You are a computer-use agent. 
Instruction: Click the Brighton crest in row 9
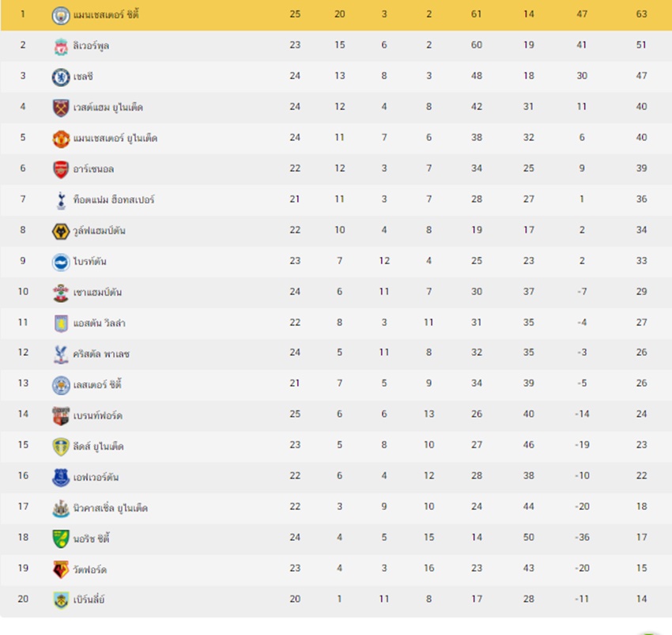61,262
